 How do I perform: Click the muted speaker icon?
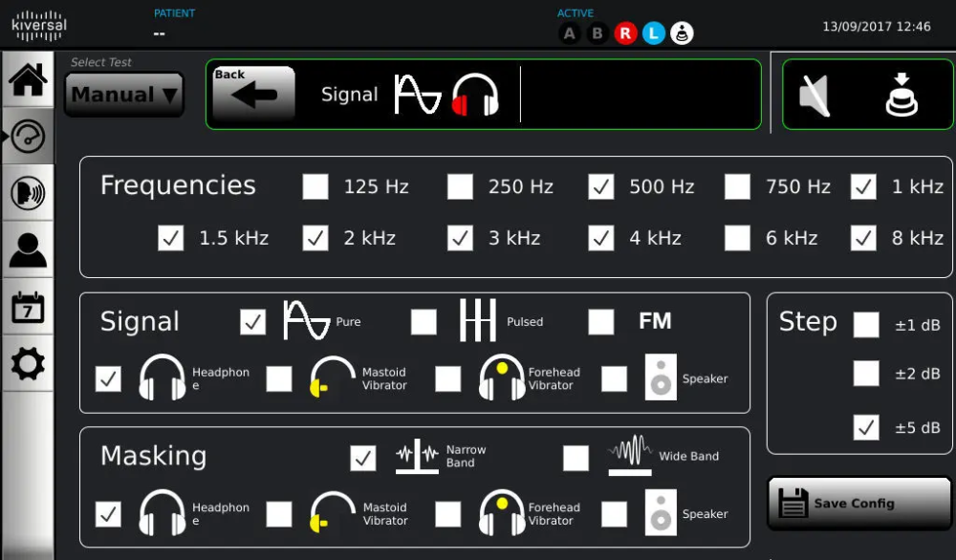coord(814,96)
